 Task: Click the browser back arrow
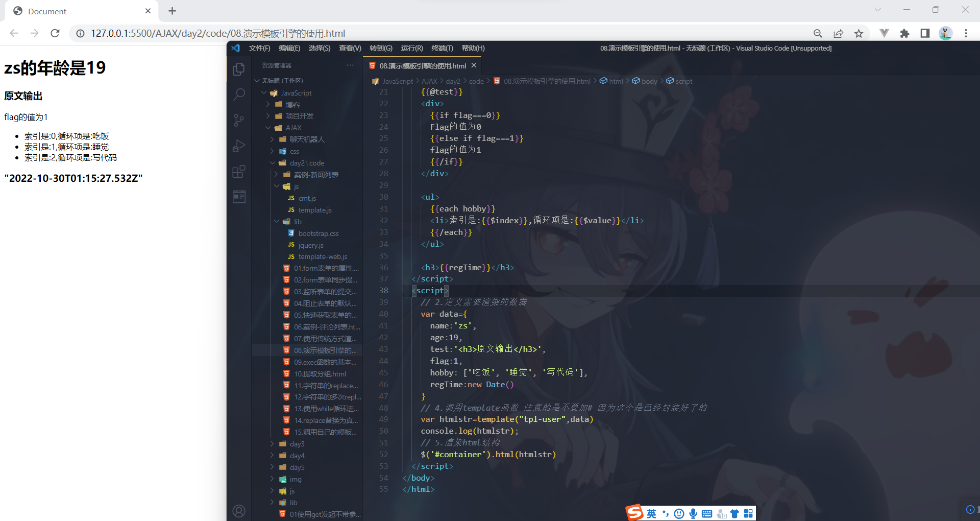[14, 33]
